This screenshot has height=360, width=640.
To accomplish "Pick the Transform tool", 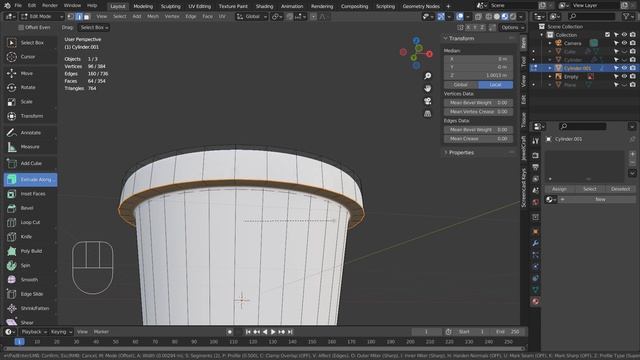I will click(x=30, y=116).
